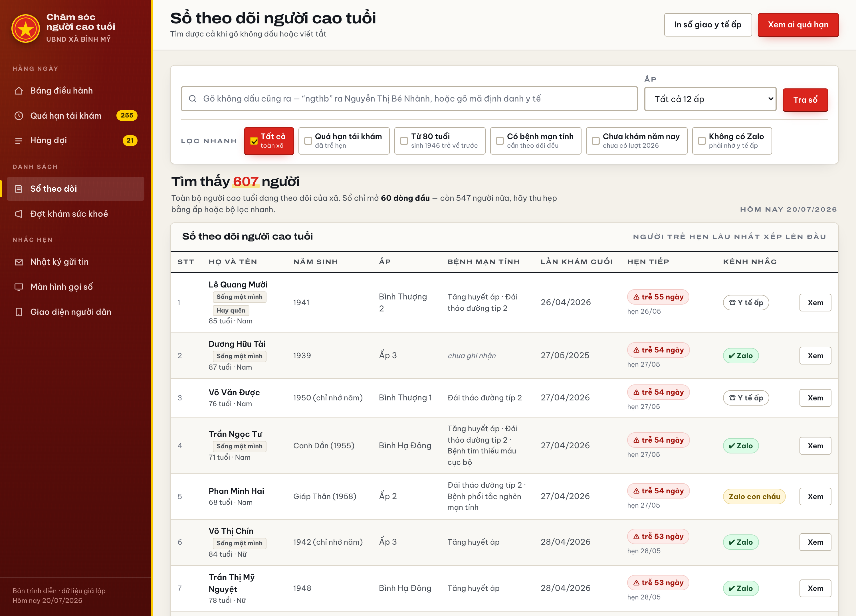Check the Không có Zalo filter
Screen dimensions: 856x616
pos(702,141)
